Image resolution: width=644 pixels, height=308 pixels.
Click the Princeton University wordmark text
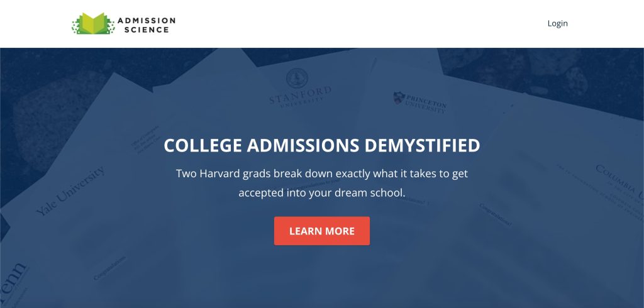(426, 104)
